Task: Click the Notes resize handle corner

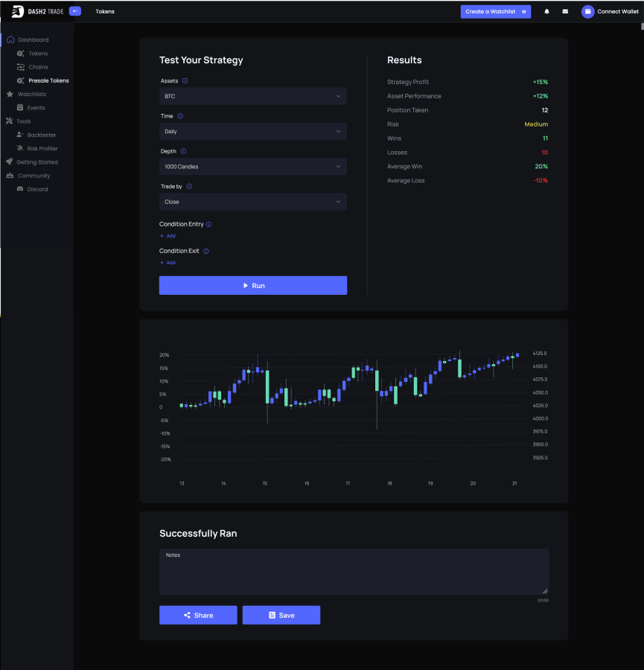Action: 545,591
